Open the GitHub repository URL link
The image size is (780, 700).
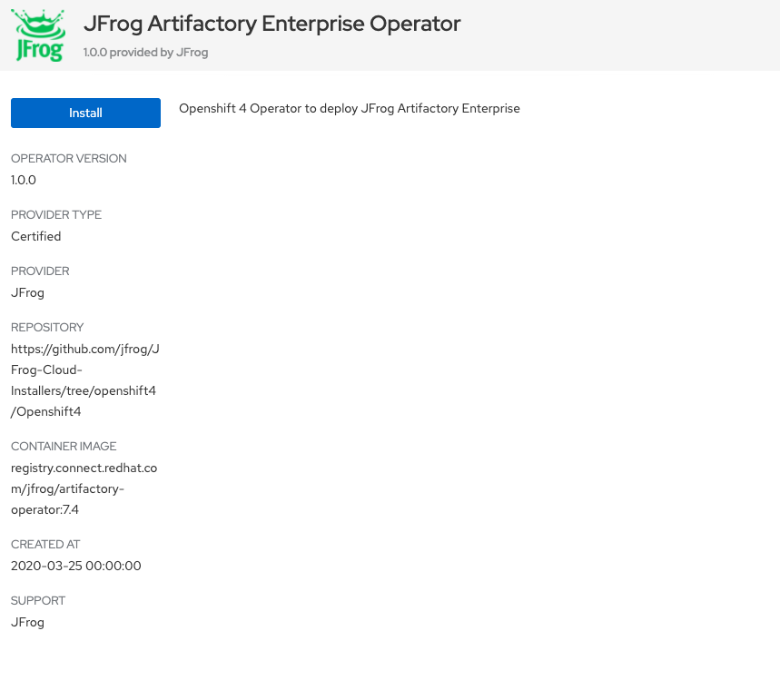84,380
